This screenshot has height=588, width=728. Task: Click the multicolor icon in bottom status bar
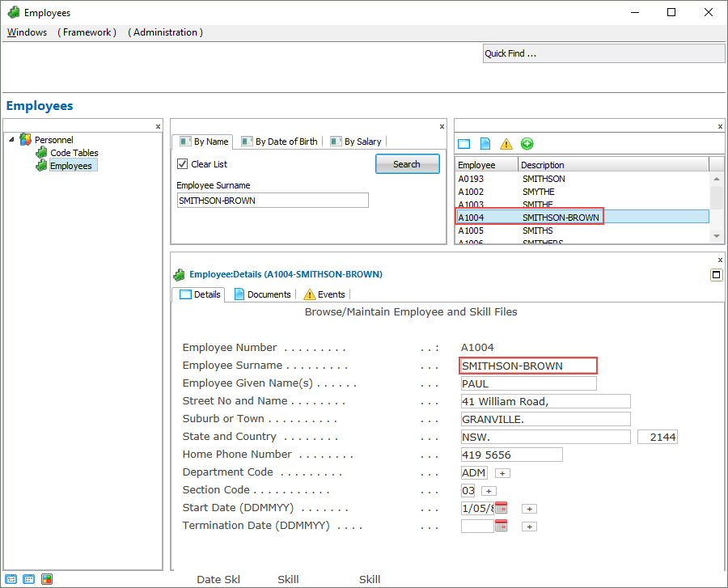pyautogui.click(x=47, y=579)
